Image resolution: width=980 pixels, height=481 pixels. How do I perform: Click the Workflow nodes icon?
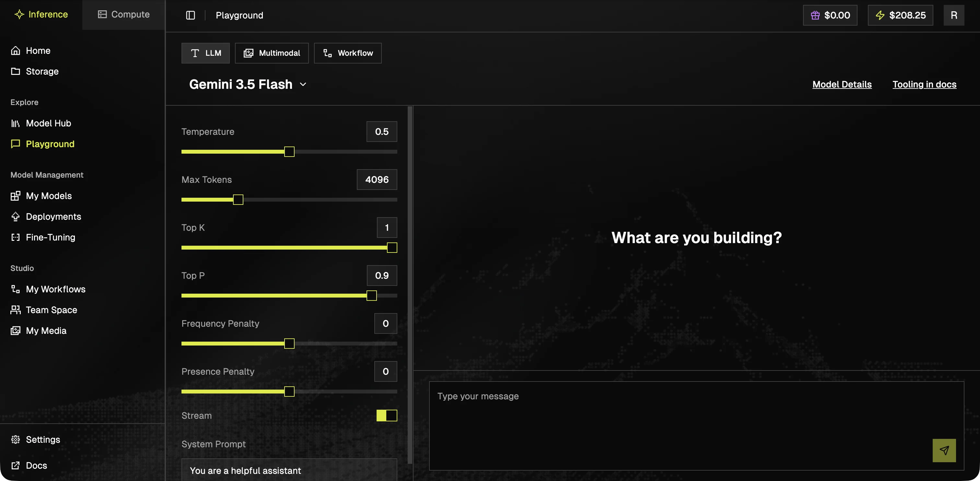tap(327, 53)
